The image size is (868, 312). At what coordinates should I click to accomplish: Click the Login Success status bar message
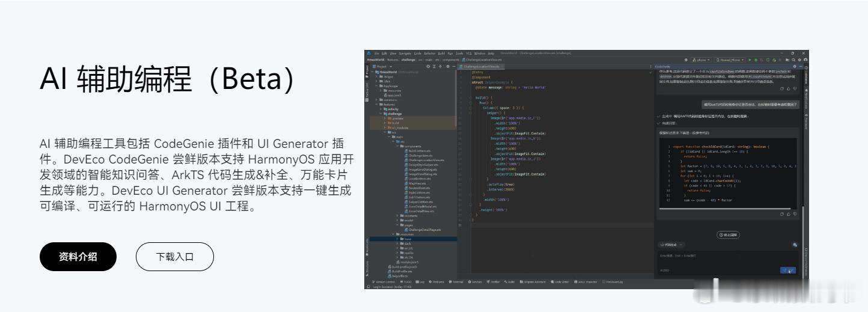pyautogui.click(x=392, y=287)
